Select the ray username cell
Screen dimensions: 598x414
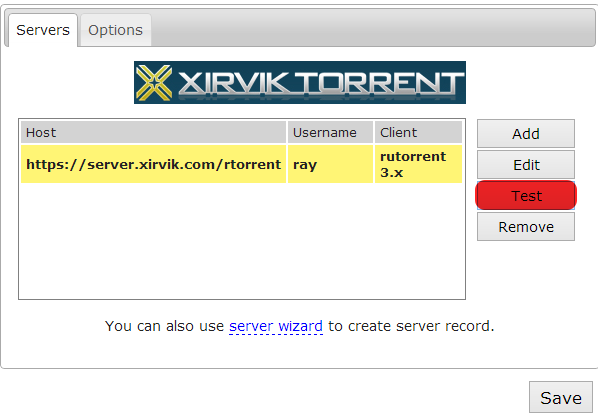[330, 164]
